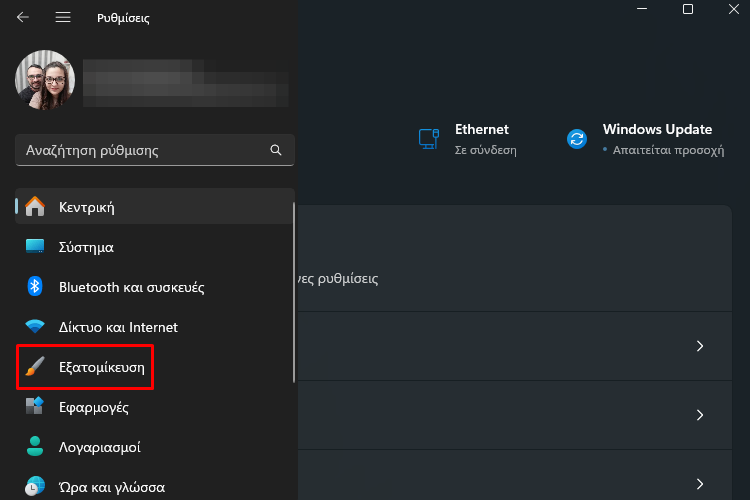Image resolution: width=750 pixels, height=500 pixels.
Task: Click the paintbrush Εξατομίκευση icon
Action: click(x=35, y=367)
